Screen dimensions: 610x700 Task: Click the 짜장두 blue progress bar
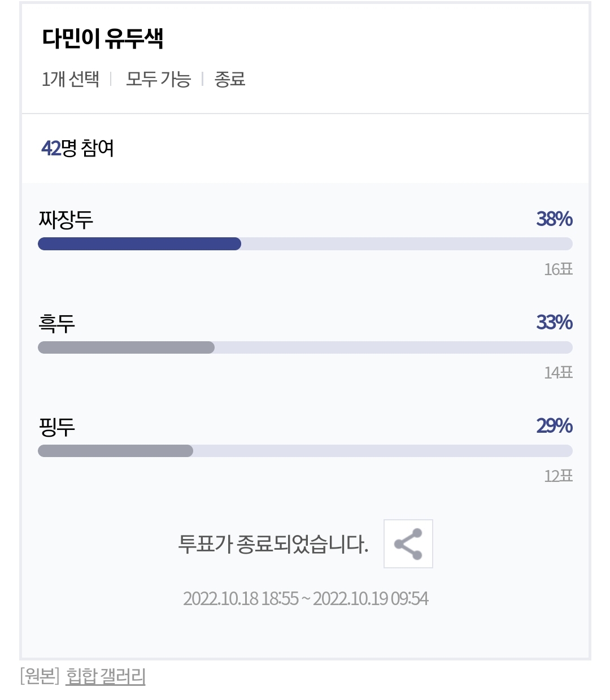140,244
